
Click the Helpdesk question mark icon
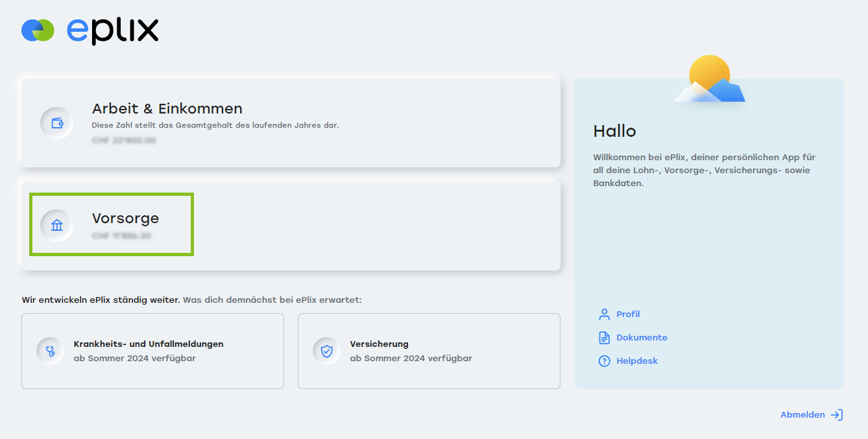(x=604, y=361)
